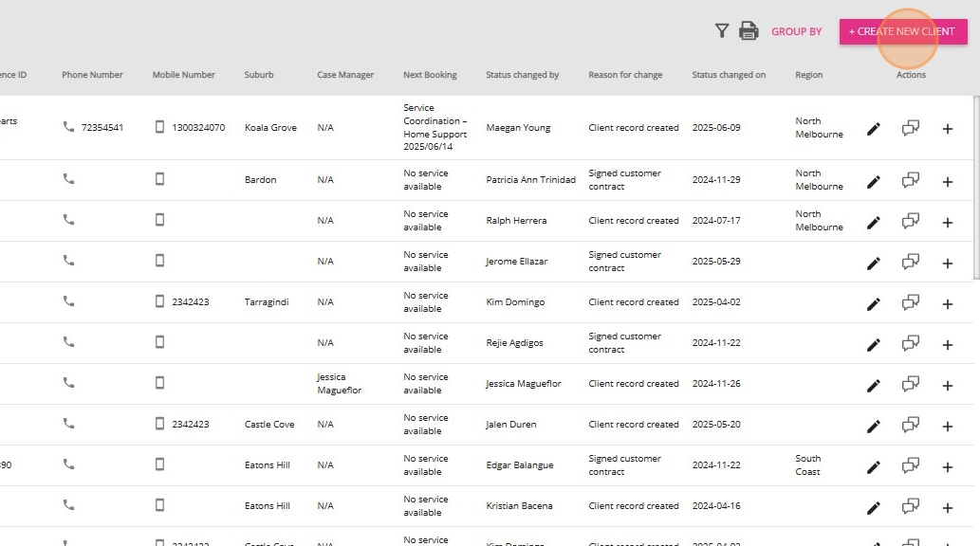The width and height of the screenshot is (980, 546).
Task: Click the mobile icon beside 1300324070
Action: coord(160,127)
